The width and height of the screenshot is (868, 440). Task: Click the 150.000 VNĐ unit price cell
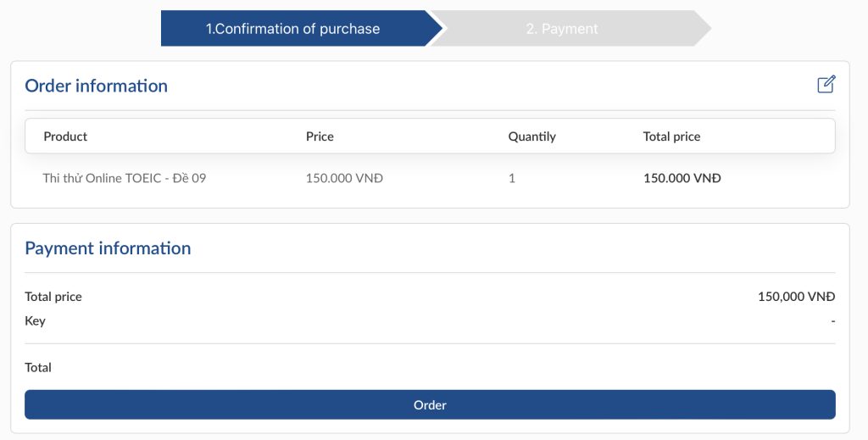(344, 178)
